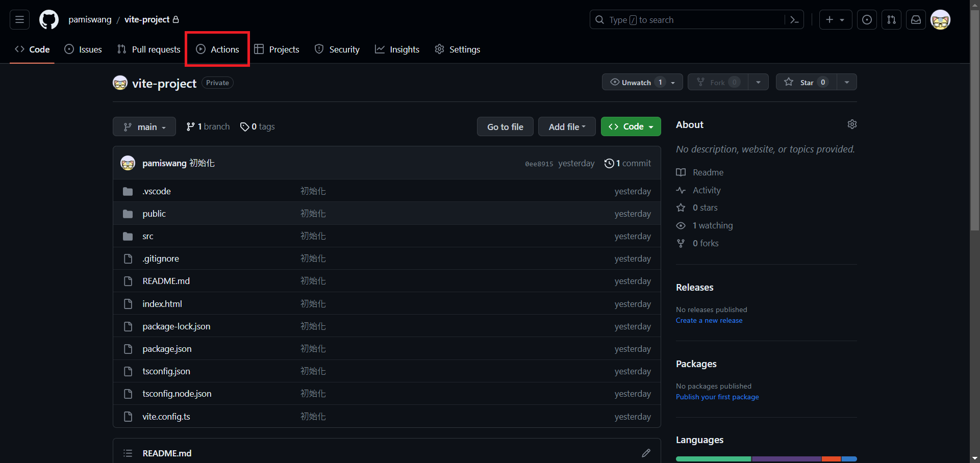This screenshot has width=980, height=463.
Task: Click the Fork button
Action: pos(718,82)
